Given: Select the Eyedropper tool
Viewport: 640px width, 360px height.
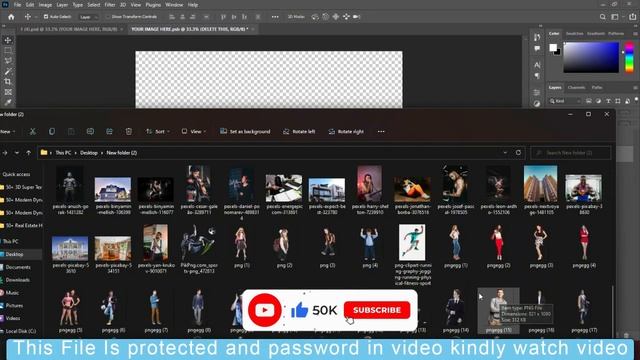Looking at the screenshot, I should (x=8, y=102).
